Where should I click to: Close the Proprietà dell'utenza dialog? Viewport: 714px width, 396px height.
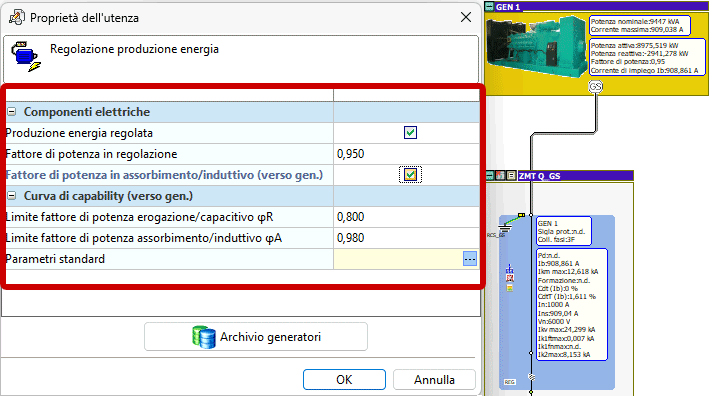click(466, 17)
